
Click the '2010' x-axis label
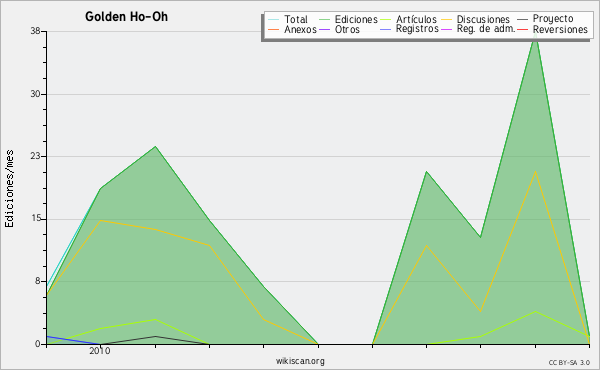pos(100,351)
